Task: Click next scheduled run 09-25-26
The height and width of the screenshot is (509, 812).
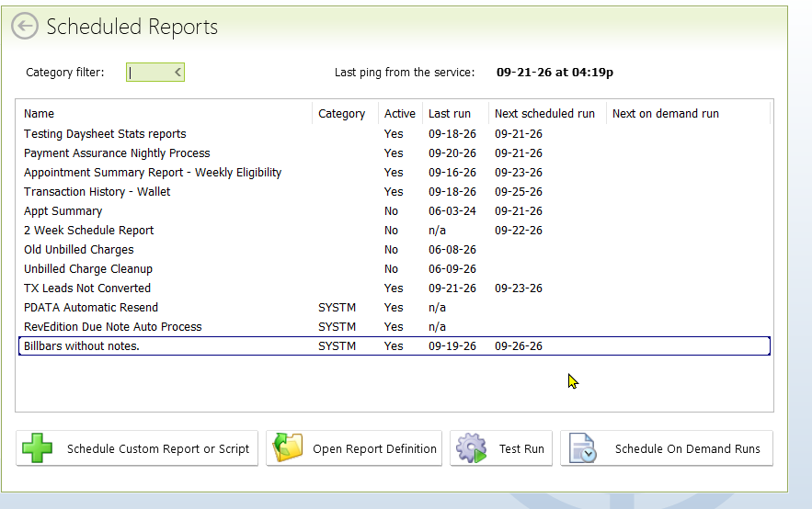Action: coord(519,191)
